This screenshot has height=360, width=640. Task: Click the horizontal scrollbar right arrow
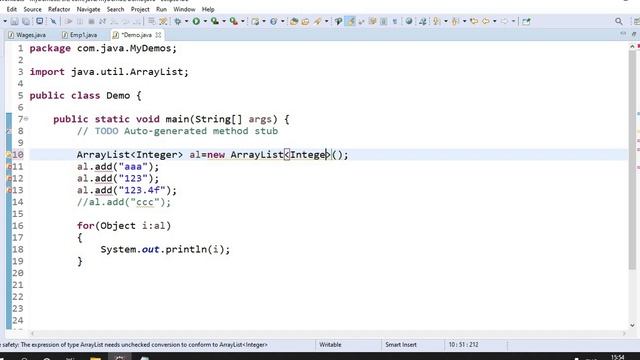(623, 333)
